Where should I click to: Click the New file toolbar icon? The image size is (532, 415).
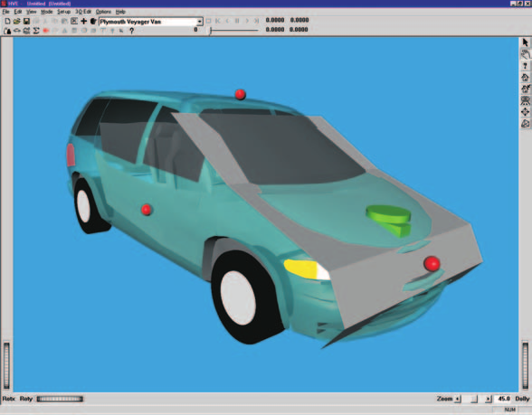(7, 21)
